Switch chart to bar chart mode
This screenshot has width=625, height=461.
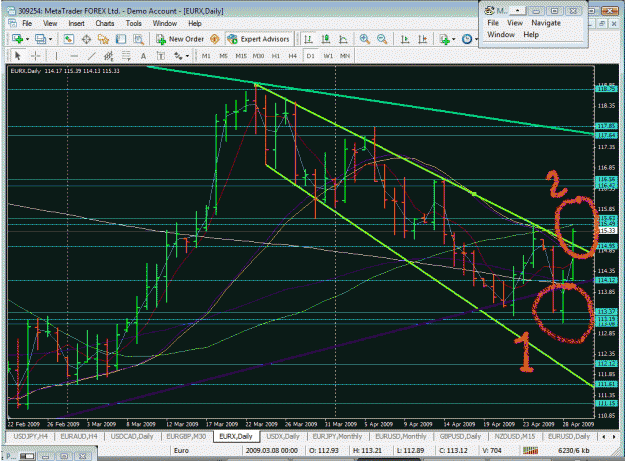click(308, 39)
